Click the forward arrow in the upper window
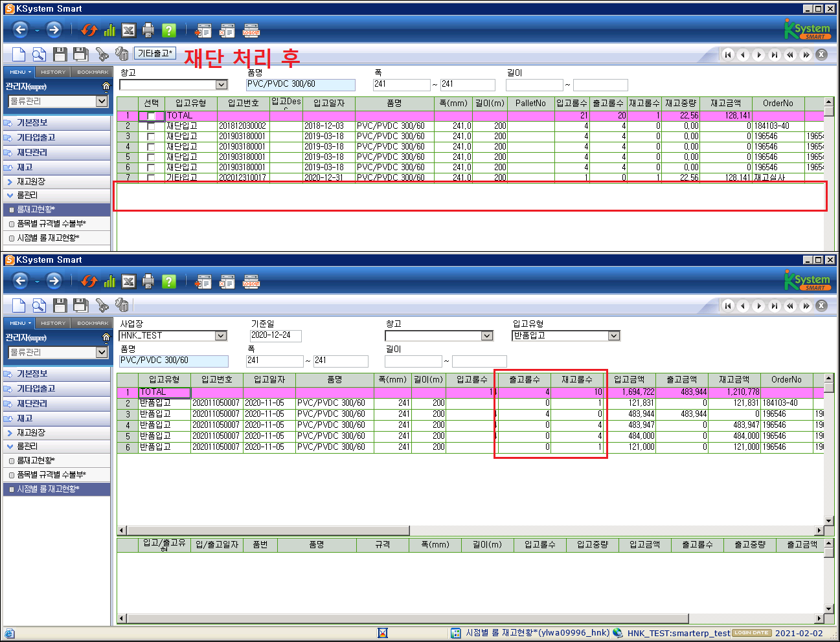 coord(54,30)
